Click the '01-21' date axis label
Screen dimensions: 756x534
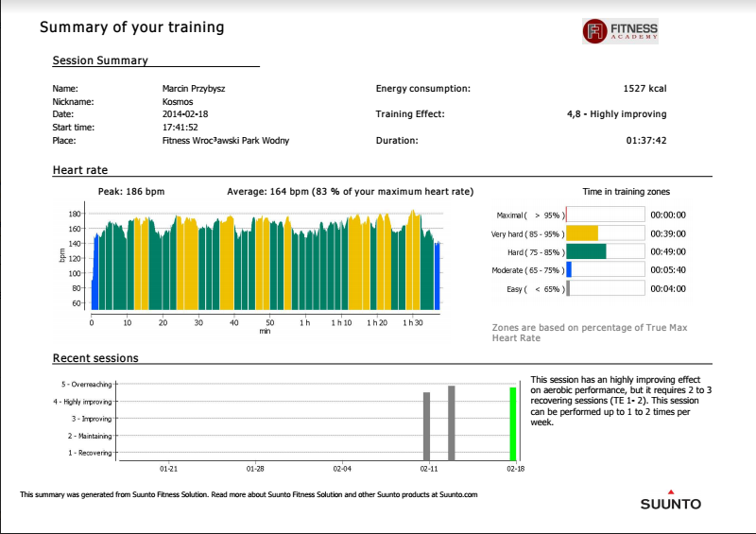tap(169, 469)
